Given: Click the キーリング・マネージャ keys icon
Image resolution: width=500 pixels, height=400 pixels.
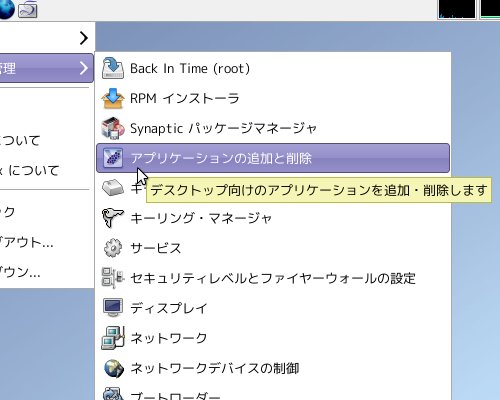Looking at the screenshot, I should (x=113, y=218).
